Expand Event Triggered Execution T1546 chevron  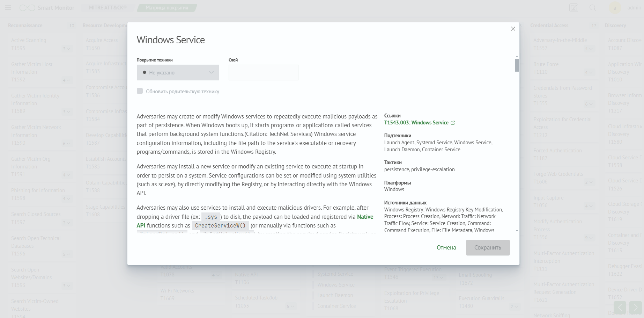[x=438, y=277]
